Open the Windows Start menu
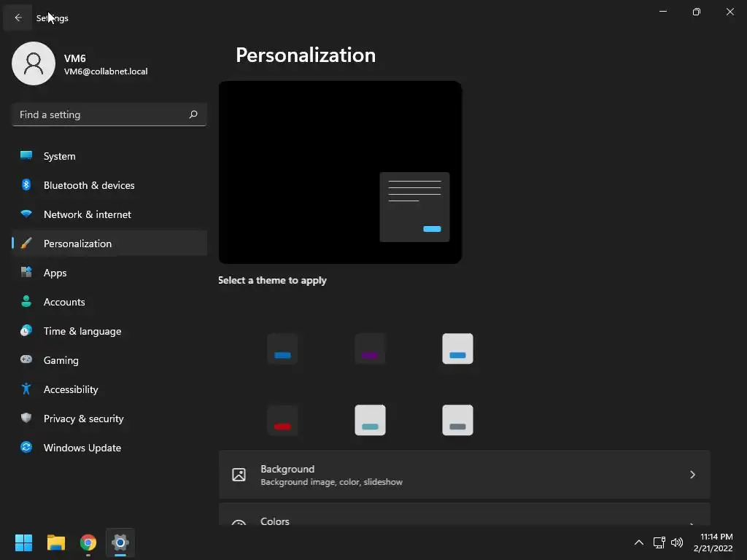747x560 pixels. click(x=23, y=542)
